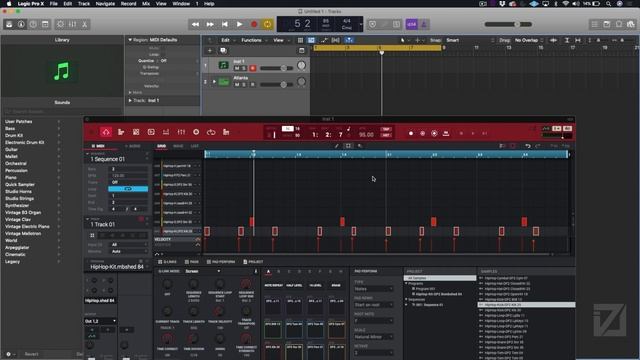Click the Logic Record button
The image size is (640, 360).
[x=254, y=24]
